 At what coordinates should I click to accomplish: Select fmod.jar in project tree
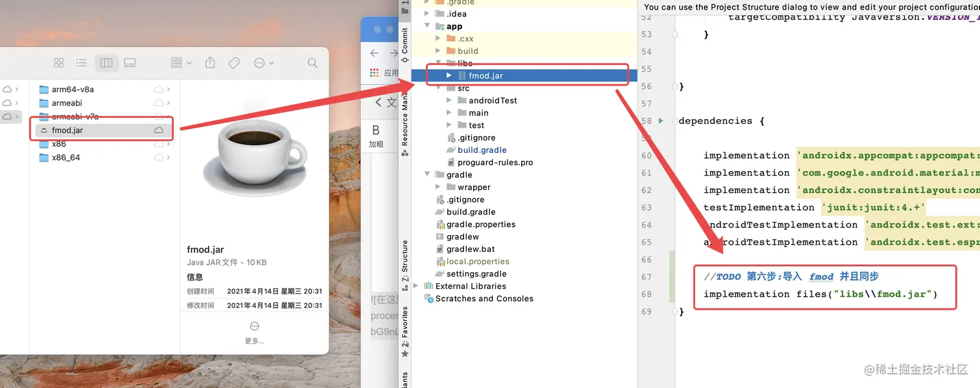point(485,76)
